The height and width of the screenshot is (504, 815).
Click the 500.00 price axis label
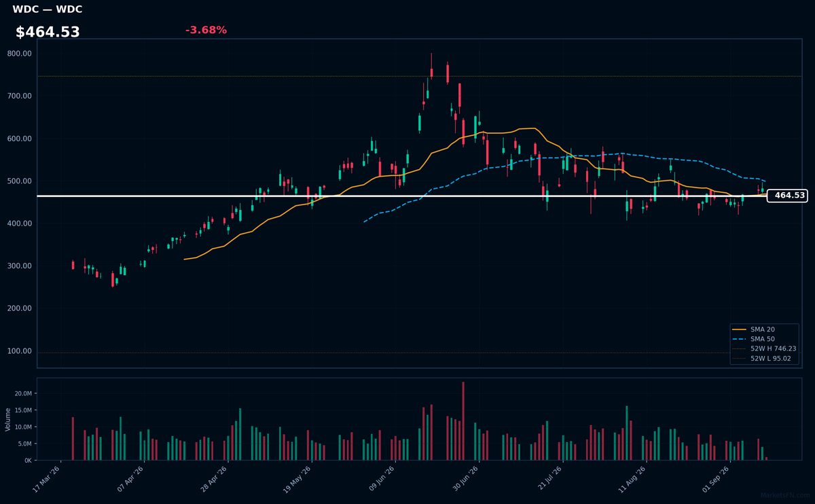(x=20, y=181)
